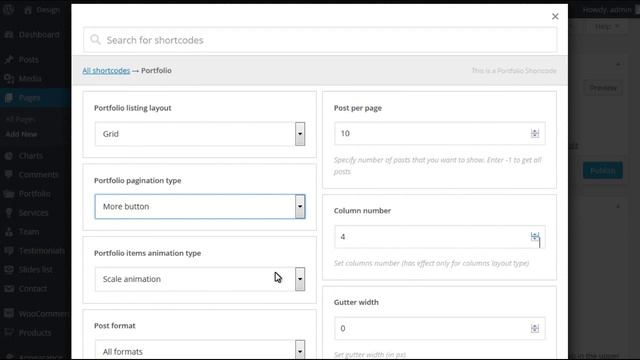Click the Charts icon in sidebar

point(9,156)
